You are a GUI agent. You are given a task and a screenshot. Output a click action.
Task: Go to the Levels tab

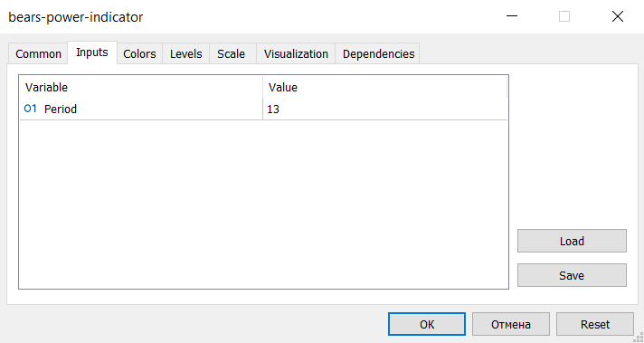pyautogui.click(x=186, y=53)
